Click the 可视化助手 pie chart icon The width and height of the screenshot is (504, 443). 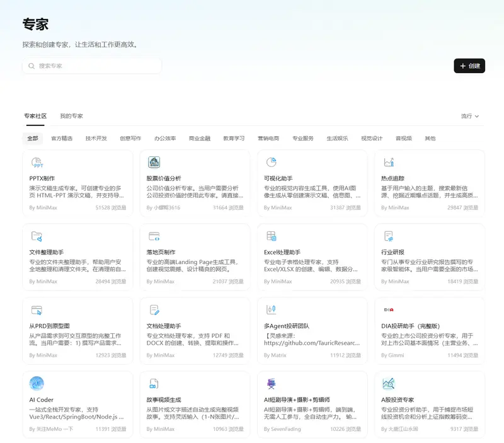click(272, 163)
